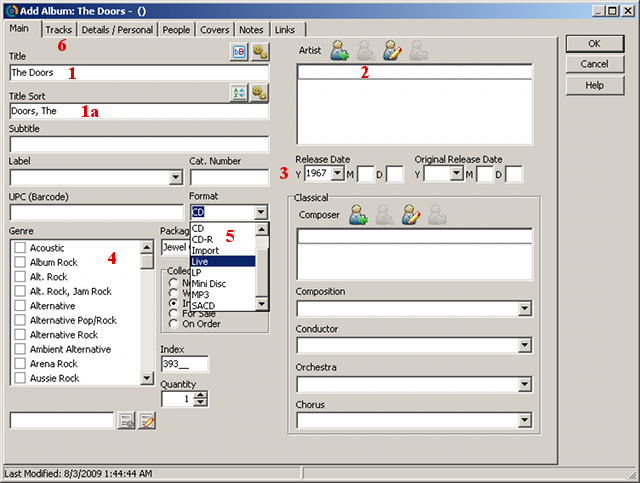Click the greyed remove artist icon

coord(419,51)
